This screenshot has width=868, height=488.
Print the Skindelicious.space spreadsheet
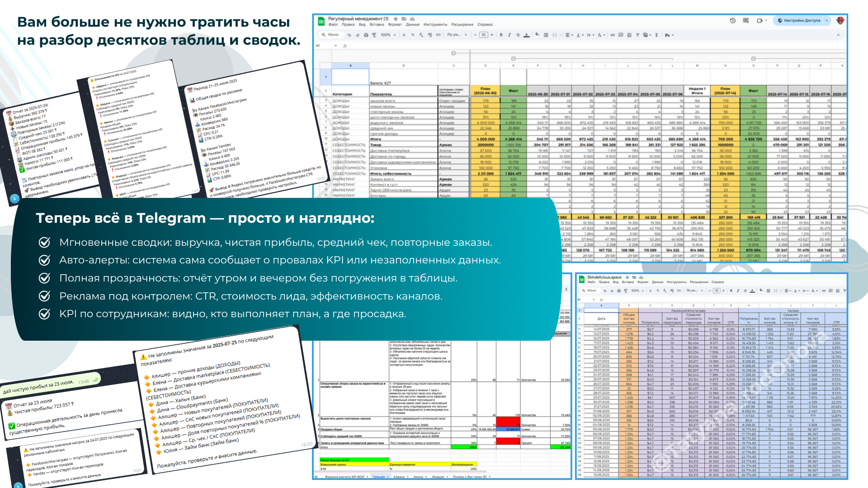click(619, 291)
